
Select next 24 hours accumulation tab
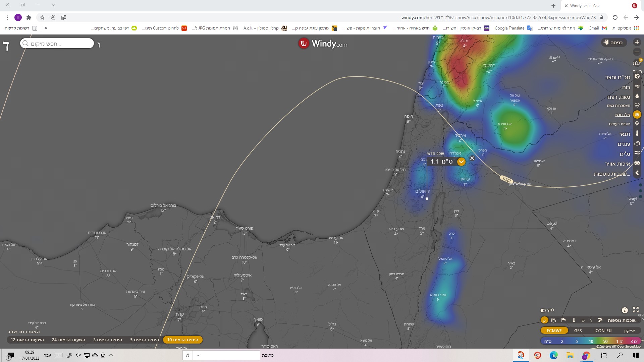tap(68, 340)
